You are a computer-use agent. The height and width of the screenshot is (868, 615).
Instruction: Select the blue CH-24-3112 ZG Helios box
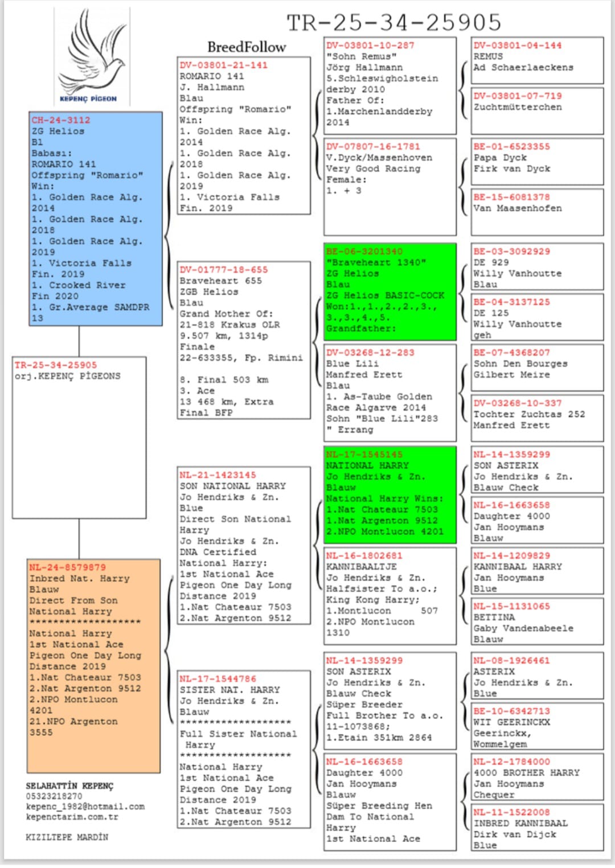96,219
